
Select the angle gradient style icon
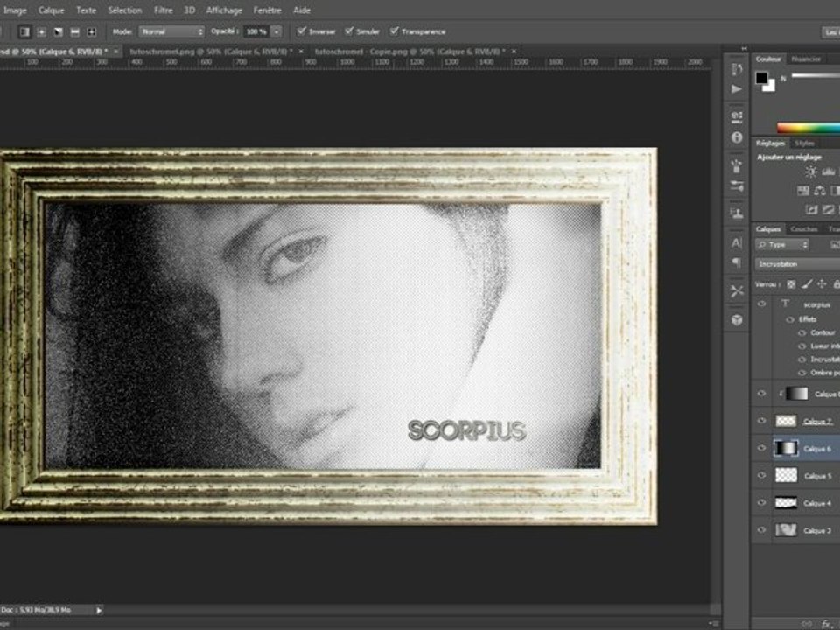tap(59, 32)
